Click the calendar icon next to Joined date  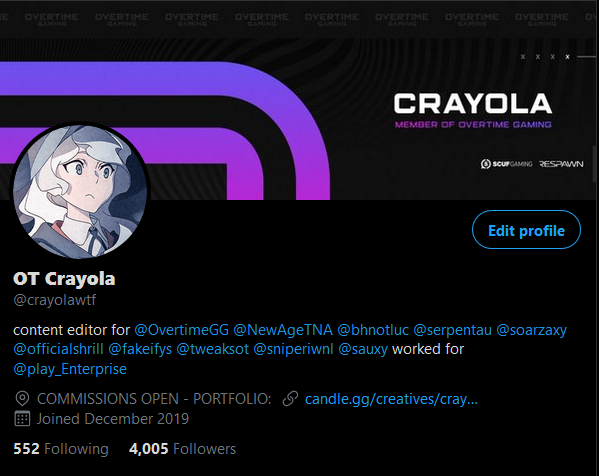(x=22, y=419)
